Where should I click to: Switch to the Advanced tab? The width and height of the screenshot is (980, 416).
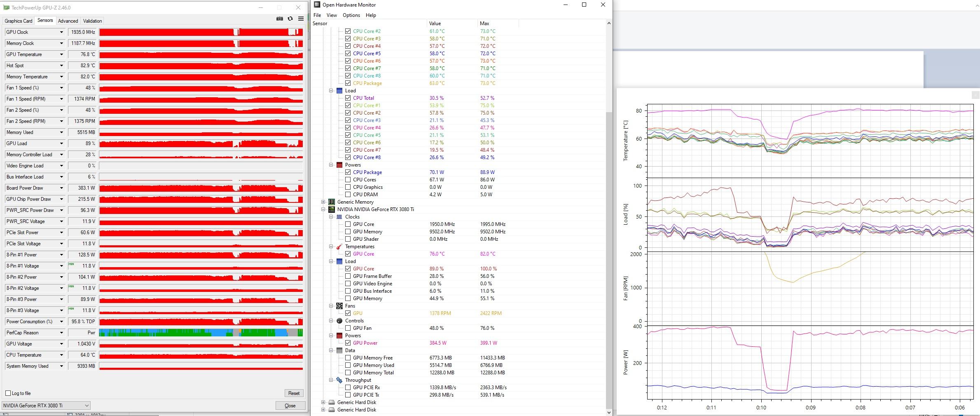(x=68, y=21)
